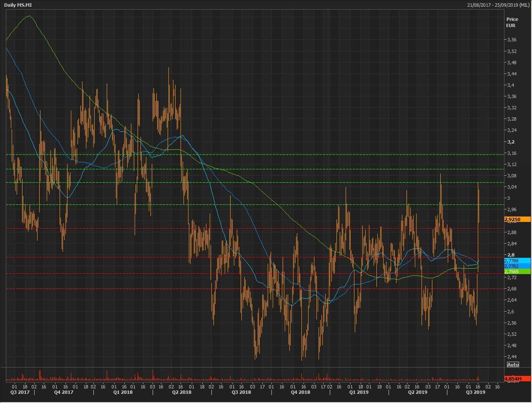Click the Q4 2017 label on time axis

click(63, 392)
